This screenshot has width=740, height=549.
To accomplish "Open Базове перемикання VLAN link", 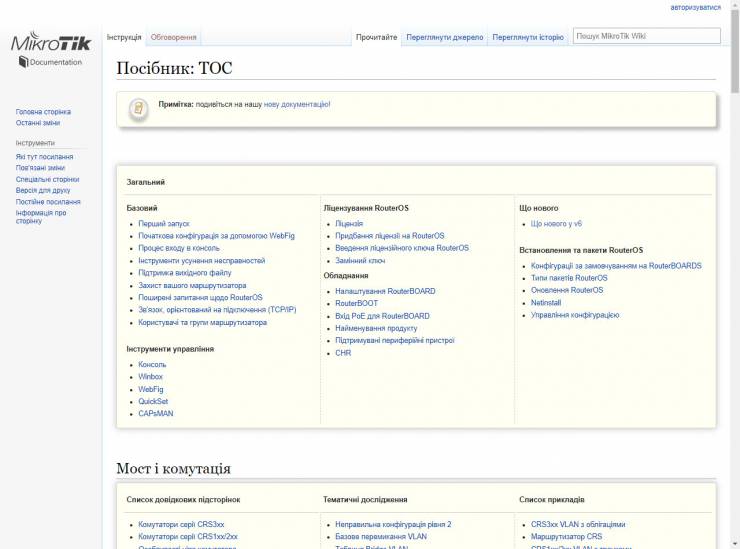I will [x=381, y=537].
